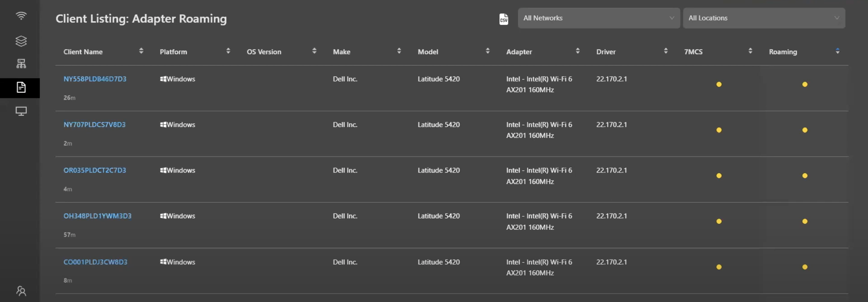The height and width of the screenshot is (302, 868).
Task: Click the Platform column header
Action: click(x=173, y=52)
